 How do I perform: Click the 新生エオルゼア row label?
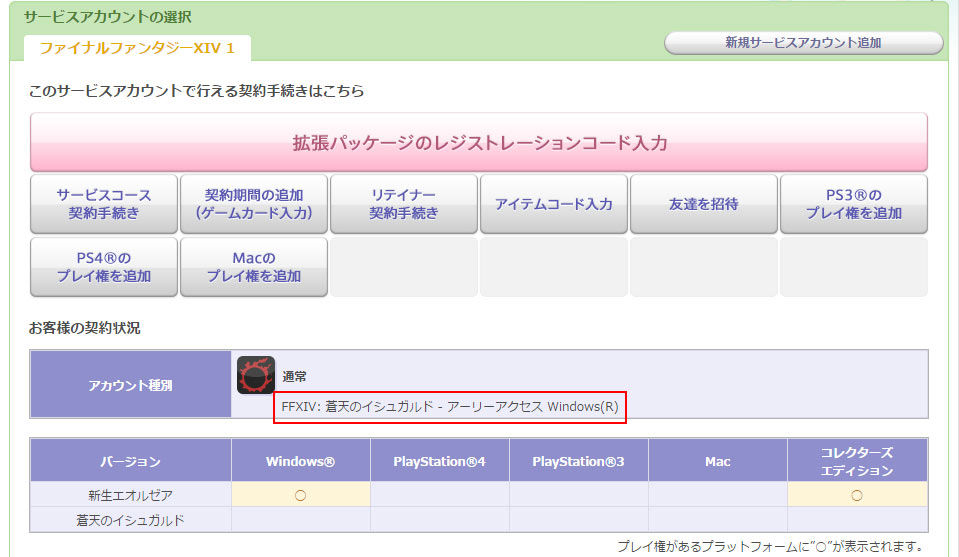click(x=130, y=495)
